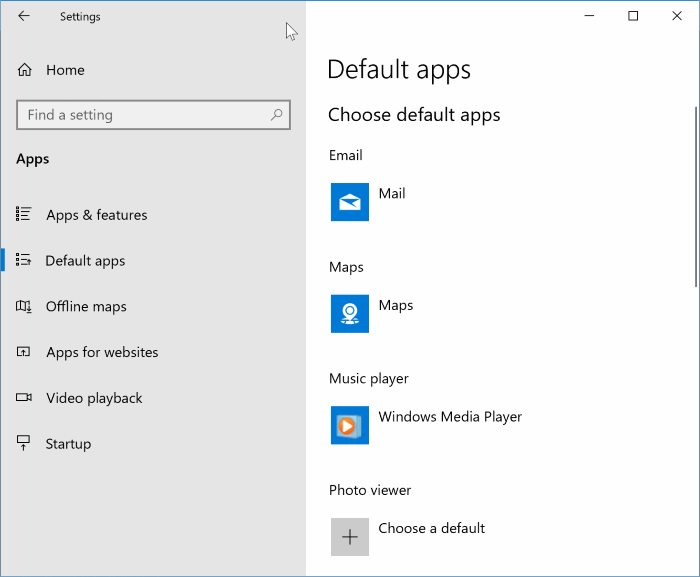Click the Photo viewer category label
The width and height of the screenshot is (700, 577).
(370, 490)
